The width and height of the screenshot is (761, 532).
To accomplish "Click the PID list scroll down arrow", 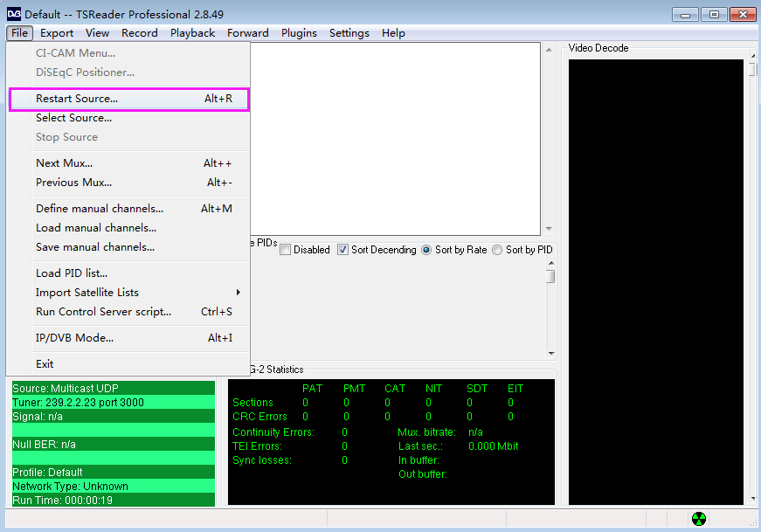I will (x=550, y=353).
